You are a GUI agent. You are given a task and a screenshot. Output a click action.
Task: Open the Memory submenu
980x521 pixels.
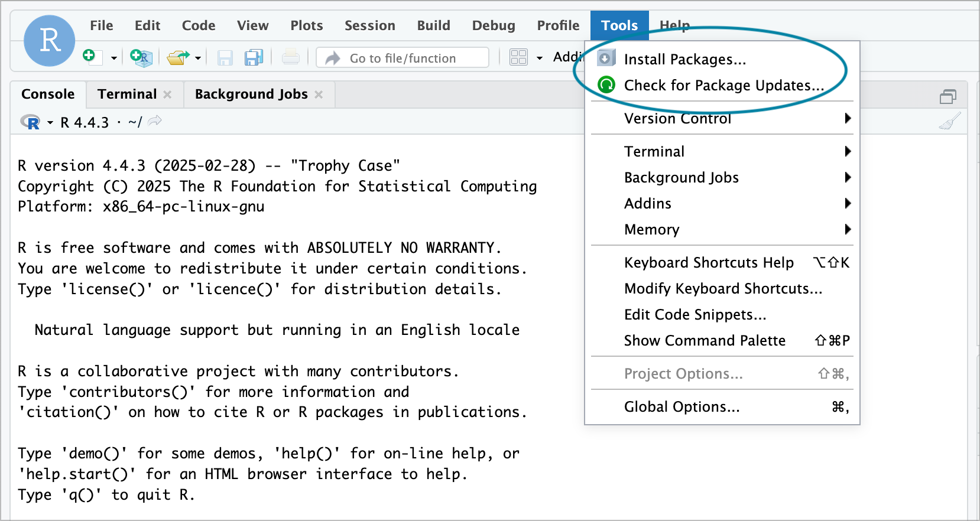click(722, 229)
